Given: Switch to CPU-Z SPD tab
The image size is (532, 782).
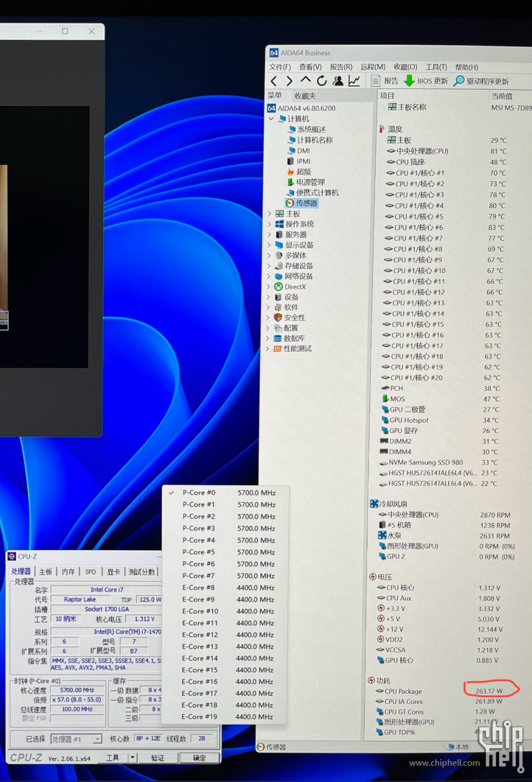Looking at the screenshot, I should [91, 572].
